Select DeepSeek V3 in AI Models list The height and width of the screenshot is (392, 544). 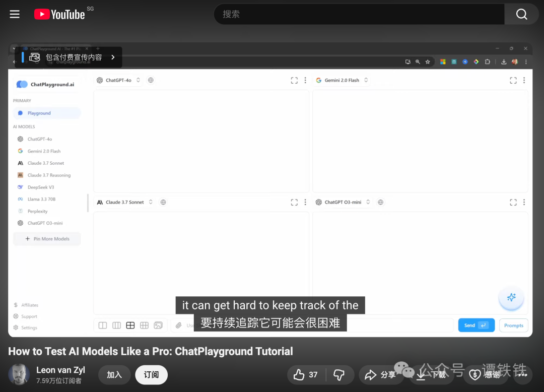(x=41, y=187)
